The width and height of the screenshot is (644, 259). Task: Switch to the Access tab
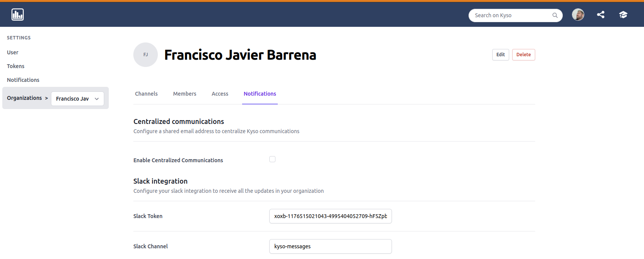(220, 94)
